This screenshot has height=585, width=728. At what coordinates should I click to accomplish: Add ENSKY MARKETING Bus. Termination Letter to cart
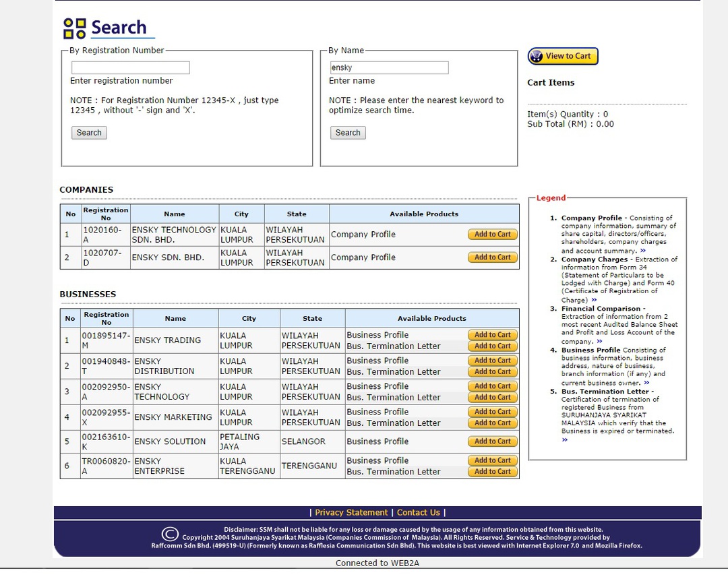click(493, 423)
